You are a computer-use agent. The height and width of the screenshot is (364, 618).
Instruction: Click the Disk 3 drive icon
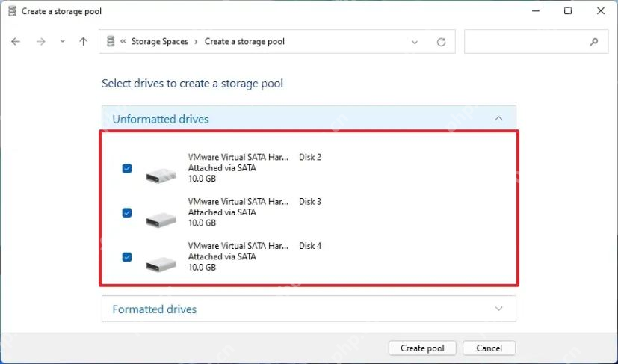[x=161, y=220]
